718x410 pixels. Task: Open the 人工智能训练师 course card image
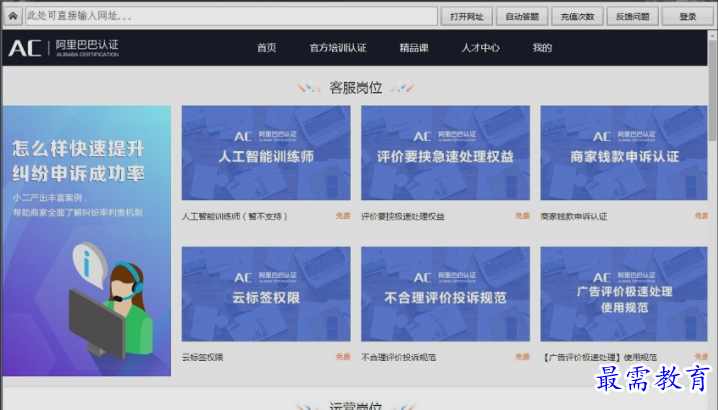click(x=266, y=153)
